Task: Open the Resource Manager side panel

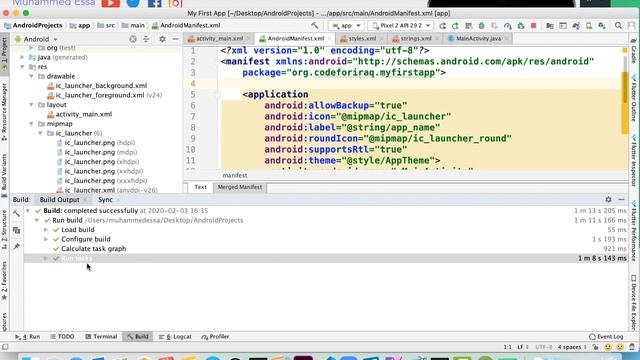Action: coord(4,112)
